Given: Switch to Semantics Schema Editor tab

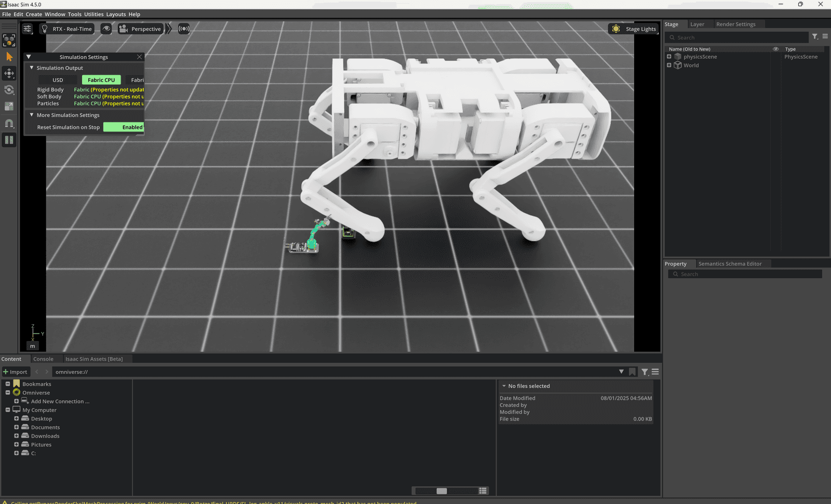Looking at the screenshot, I should point(730,264).
